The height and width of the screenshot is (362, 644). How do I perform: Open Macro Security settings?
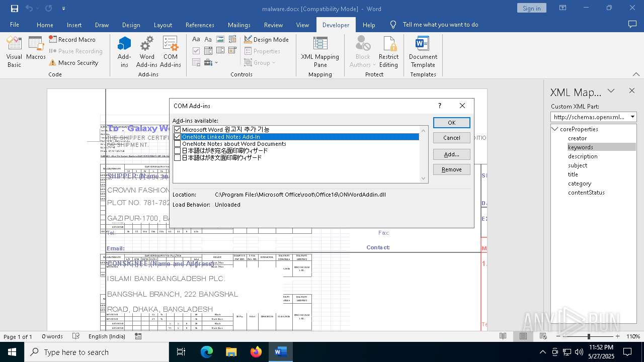pyautogui.click(x=73, y=63)
